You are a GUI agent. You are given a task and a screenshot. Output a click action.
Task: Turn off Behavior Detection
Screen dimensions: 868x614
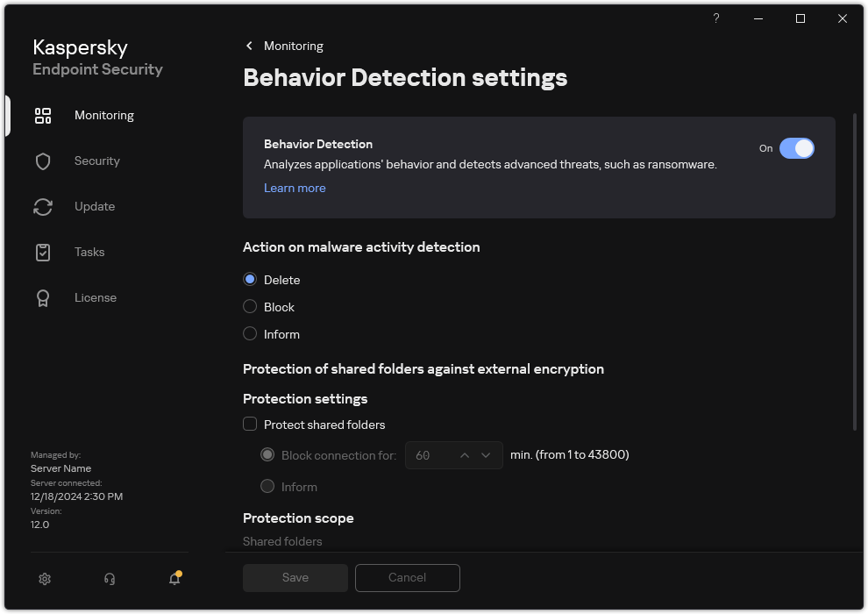click(x=798, y=148)
